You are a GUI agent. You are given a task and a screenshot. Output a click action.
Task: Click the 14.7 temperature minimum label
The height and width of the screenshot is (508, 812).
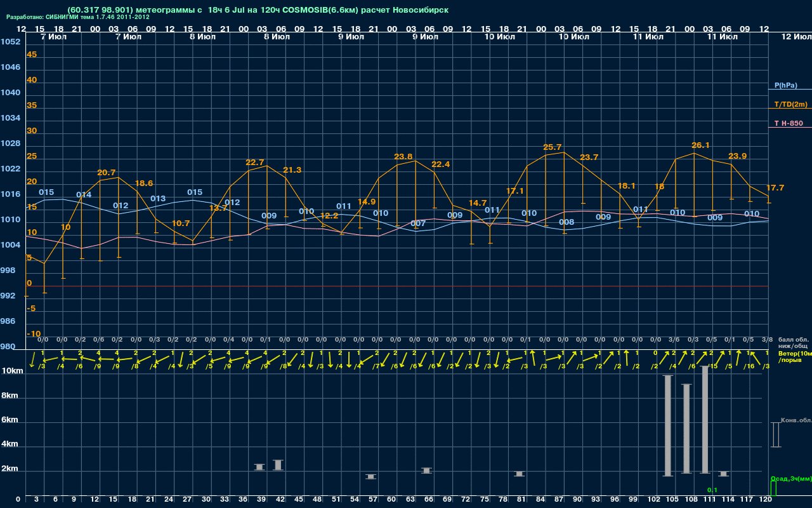(x=478, y=203)
